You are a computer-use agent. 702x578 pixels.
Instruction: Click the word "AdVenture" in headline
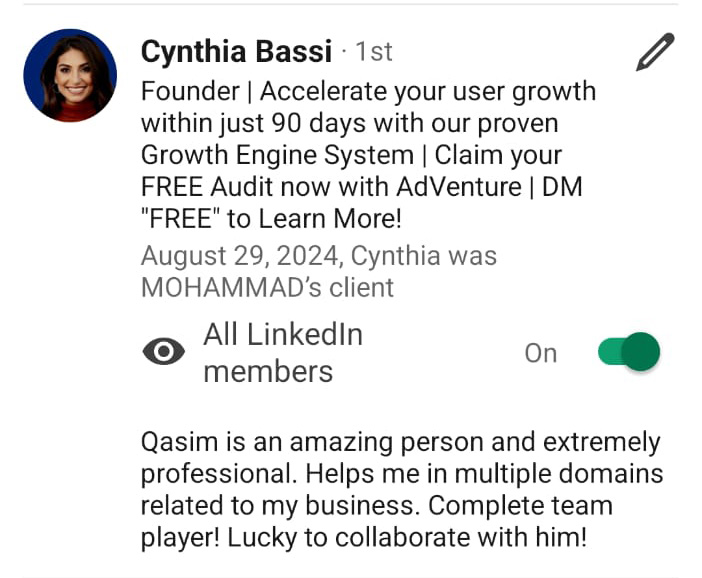pyautogui.click(x=459, y=186)
